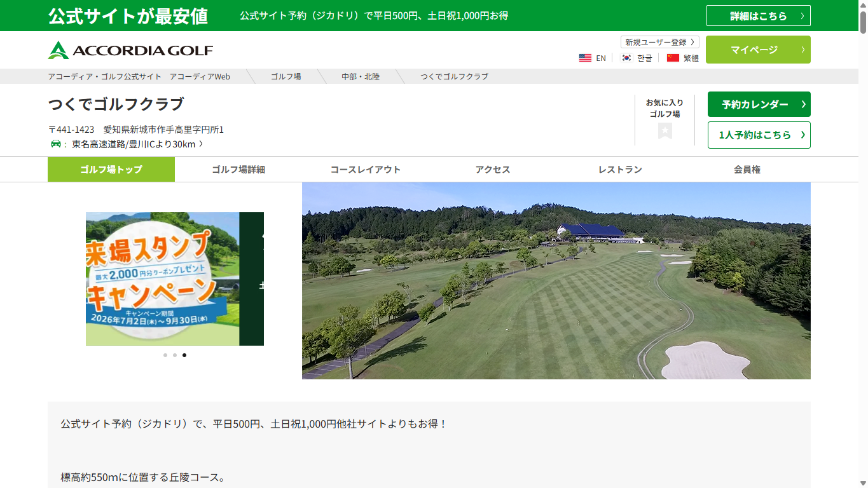This screenshot has width=868, height=488.
Task: Open the コースレイアウト tab
Action: 366,170
